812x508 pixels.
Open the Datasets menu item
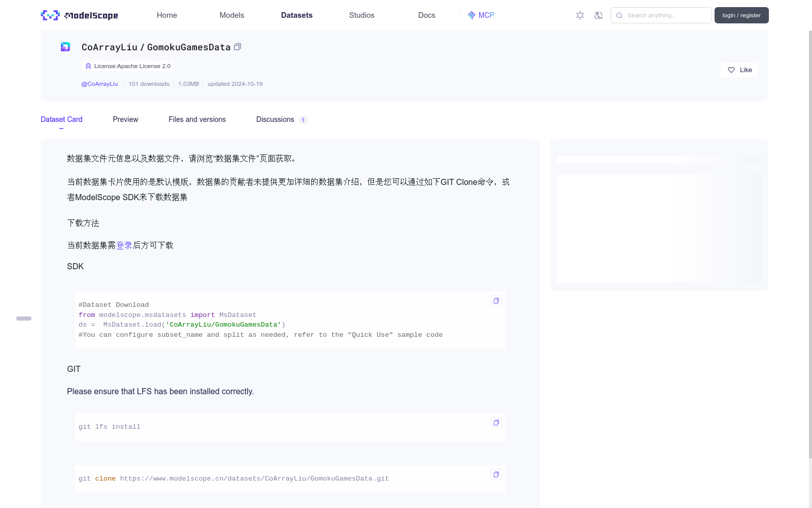[297, 15]
